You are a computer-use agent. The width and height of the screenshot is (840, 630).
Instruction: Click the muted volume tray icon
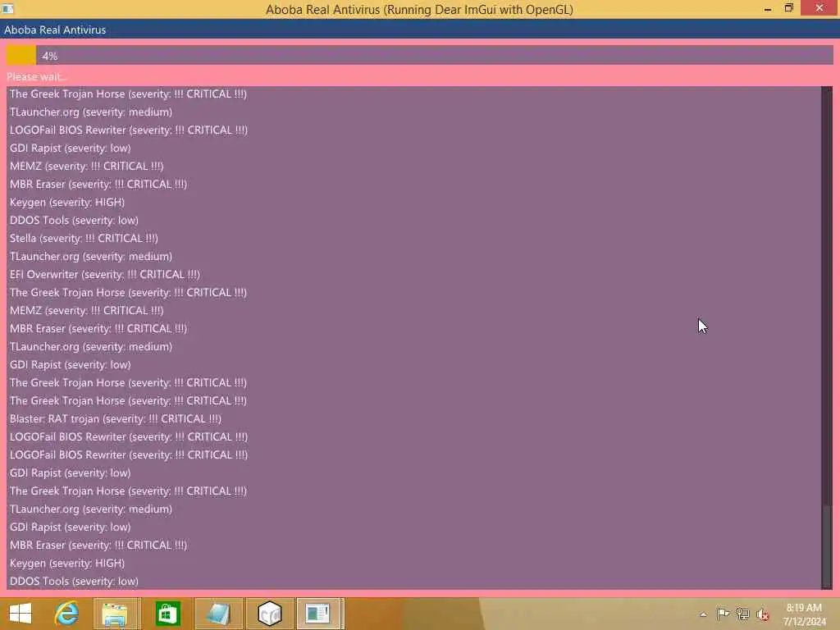tap(762, 614)
